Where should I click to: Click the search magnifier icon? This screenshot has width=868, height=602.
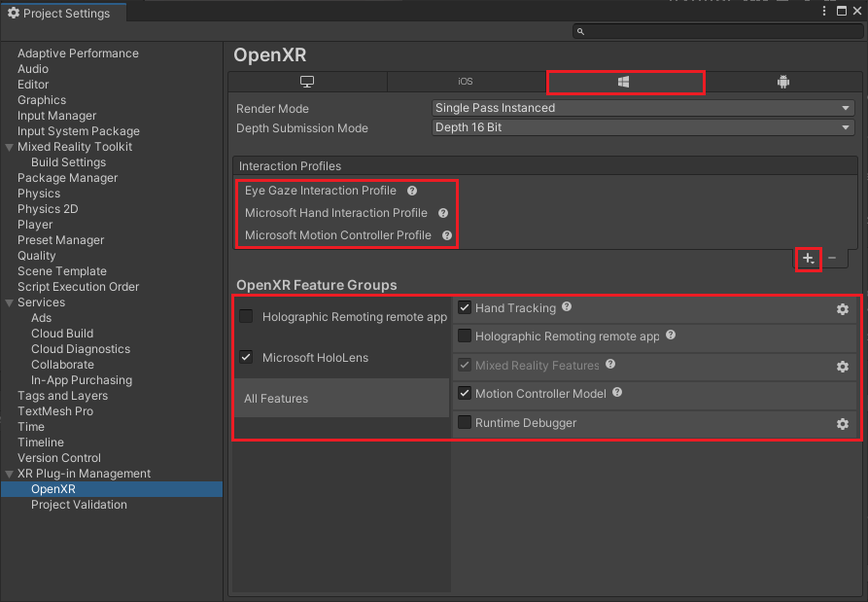pyautogui.click(x=580, y=31)
